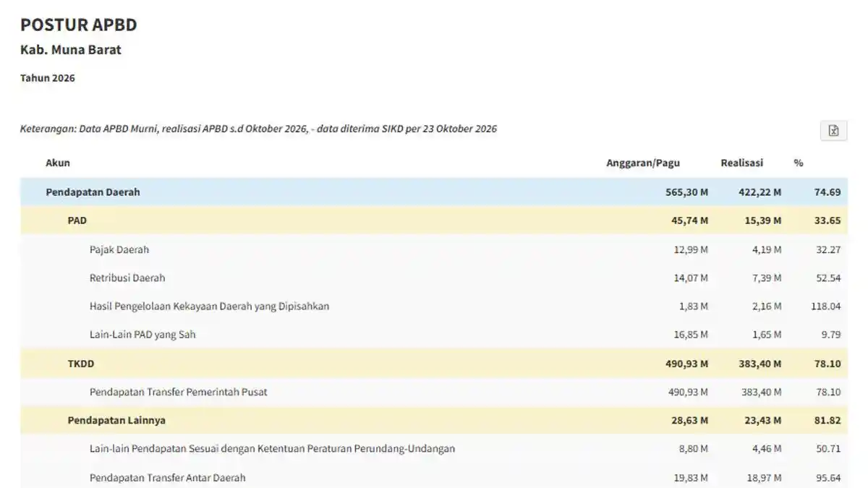The image size is (868, 488).
Task: Click the "Pajak Daerah" row label
Action: [x=119, y=249]
